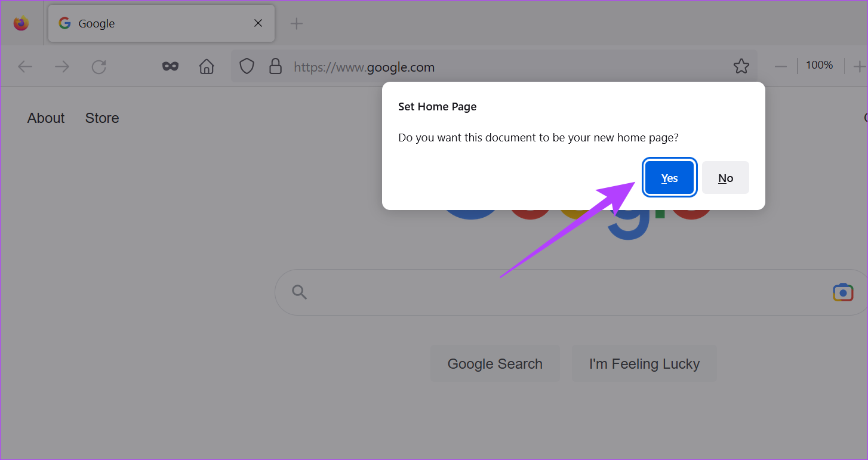Go back to the previous page

click(x=24, y=67)
